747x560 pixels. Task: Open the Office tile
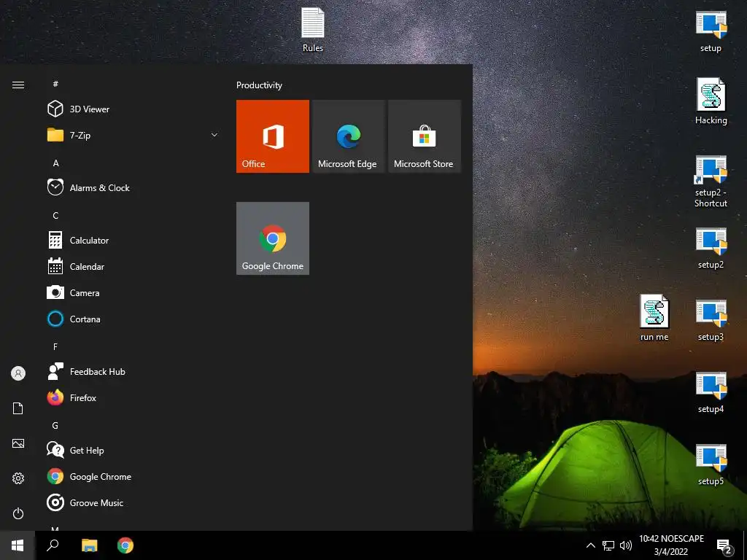tap(273, 136)
